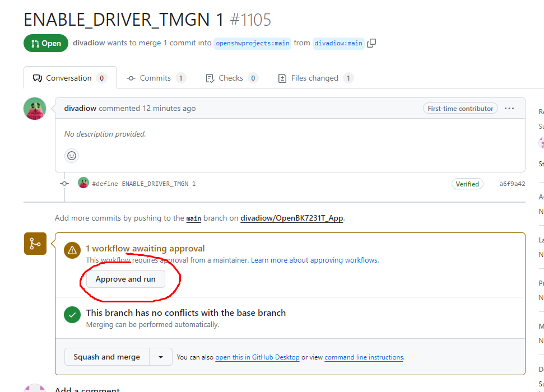Switch to the Commits tab
This screenshot has width=544, height=392.
pos(156,78)
